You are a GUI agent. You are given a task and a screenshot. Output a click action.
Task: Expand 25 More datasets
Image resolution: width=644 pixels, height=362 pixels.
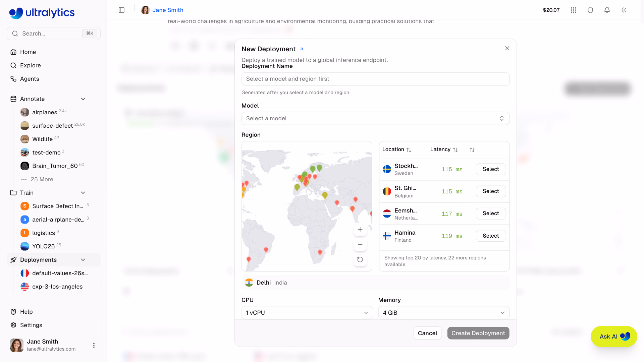pos(42,179)
